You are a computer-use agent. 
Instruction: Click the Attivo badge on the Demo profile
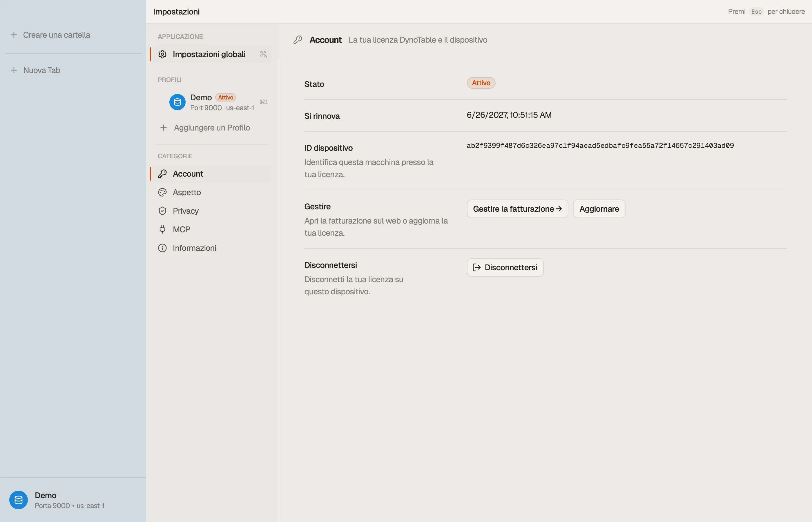click(225, 97)
